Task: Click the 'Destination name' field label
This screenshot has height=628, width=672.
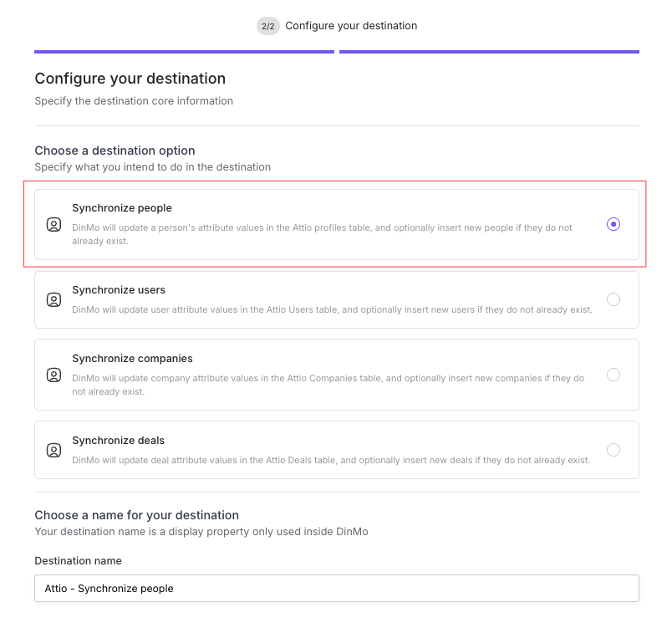Action: click(x=78, y=561)
